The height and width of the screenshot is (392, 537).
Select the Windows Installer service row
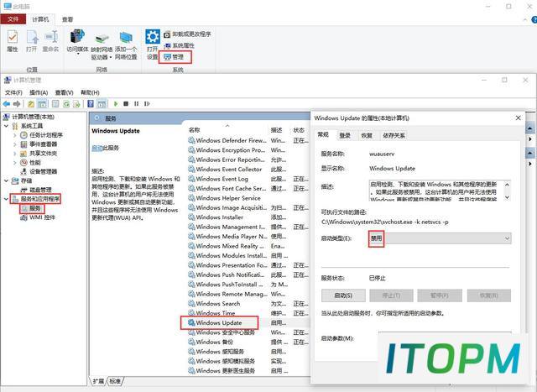pos(248,217)
